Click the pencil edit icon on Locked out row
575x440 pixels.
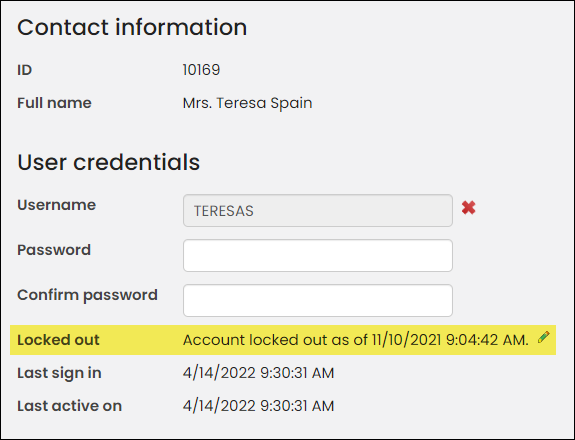click(x=543, y=337)
